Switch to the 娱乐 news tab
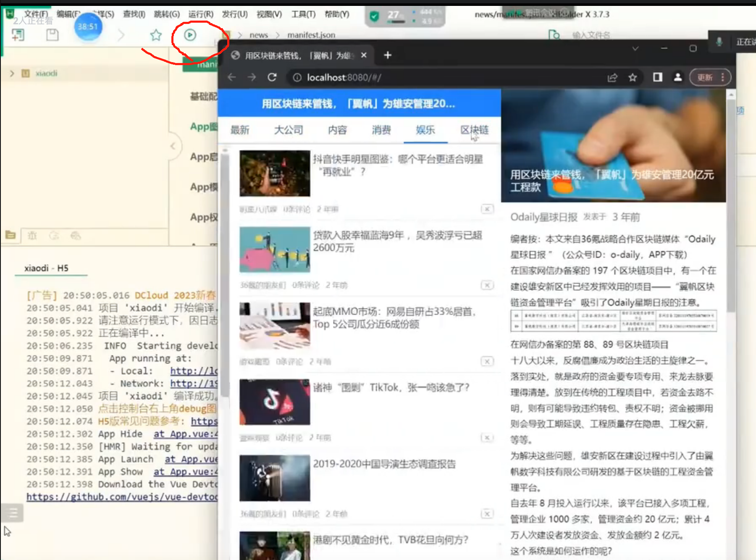The height and width of the screenshot is (560, 756). [425, 130]
